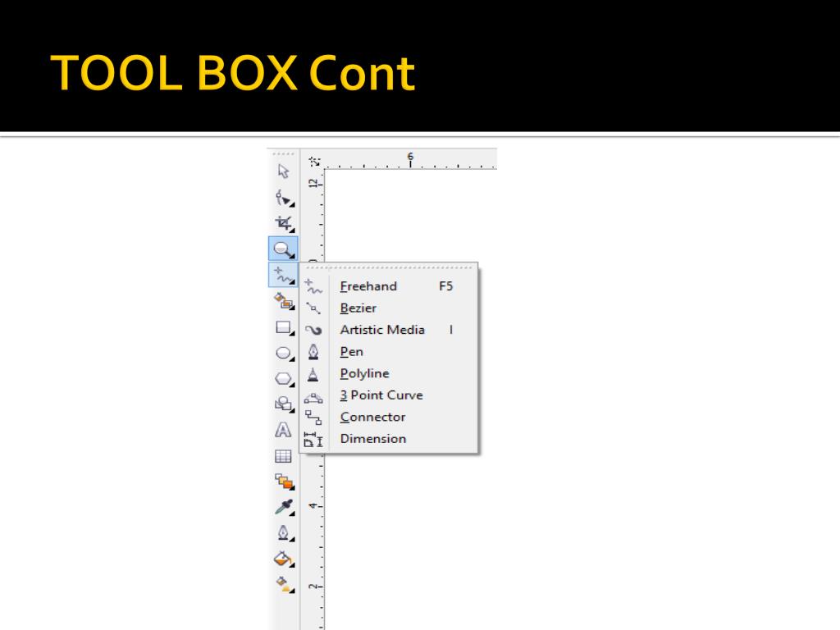This screenshot has height=630, width=840.
Task: Select Connector from the flyout
Action: pos(388,417)
